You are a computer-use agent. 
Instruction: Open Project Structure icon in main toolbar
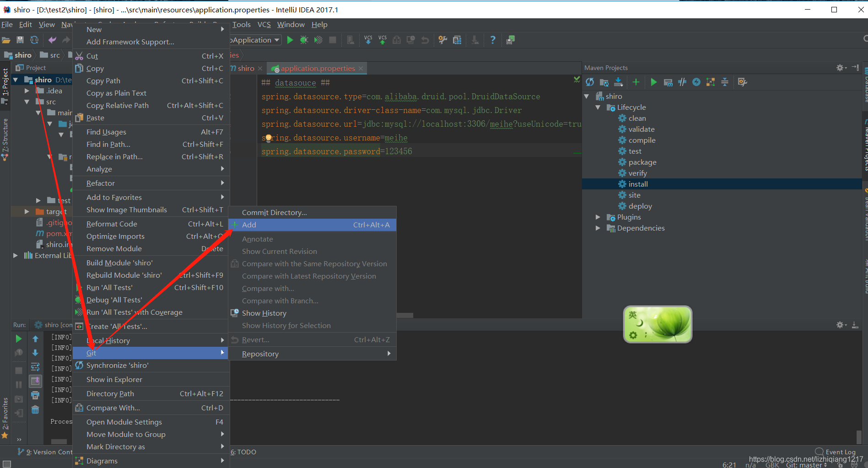pyautogui.click(x=457, y=40)
